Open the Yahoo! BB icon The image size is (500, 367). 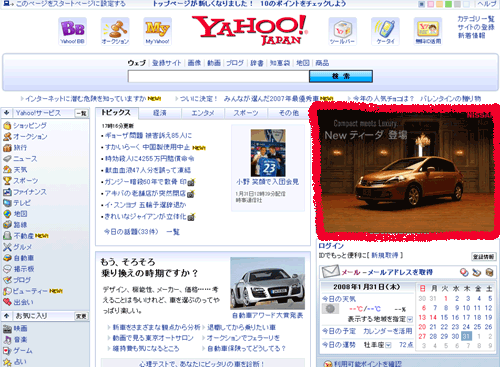coord(72,31)
